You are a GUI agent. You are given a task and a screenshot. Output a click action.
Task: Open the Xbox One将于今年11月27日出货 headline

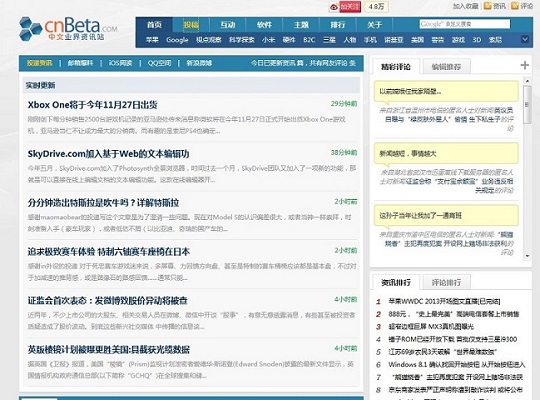tap(93, 105)
